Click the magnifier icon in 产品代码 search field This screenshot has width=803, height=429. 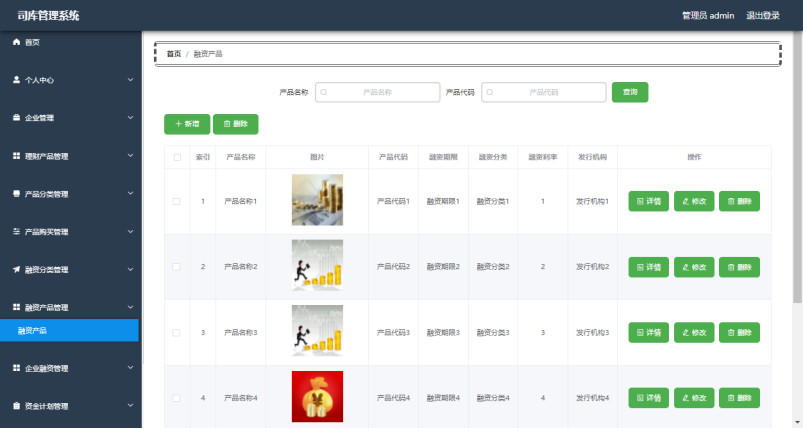coord(490,93)
